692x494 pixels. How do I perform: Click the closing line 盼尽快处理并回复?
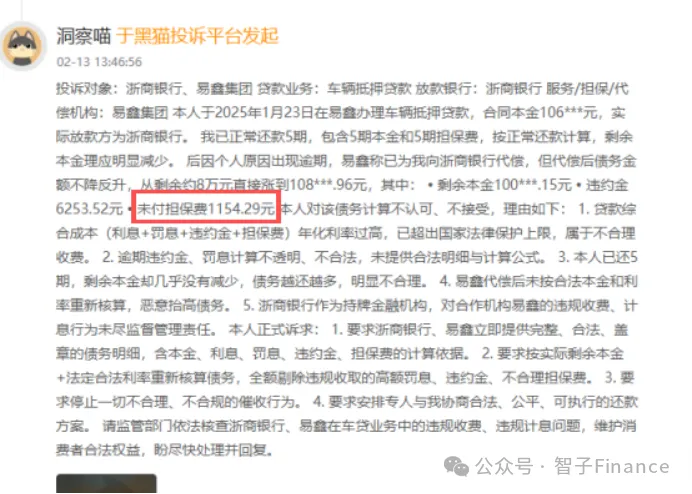[x=211, y=450]
